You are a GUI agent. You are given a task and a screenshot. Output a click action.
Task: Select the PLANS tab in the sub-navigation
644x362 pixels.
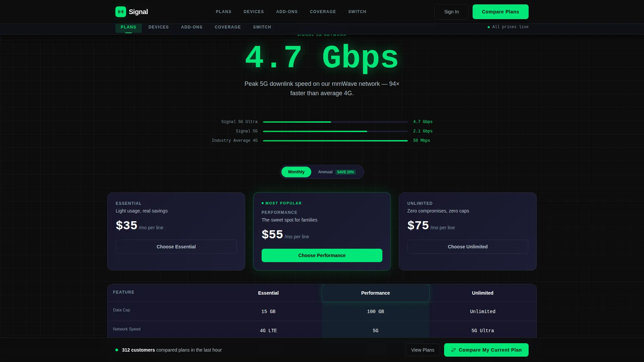128,28
